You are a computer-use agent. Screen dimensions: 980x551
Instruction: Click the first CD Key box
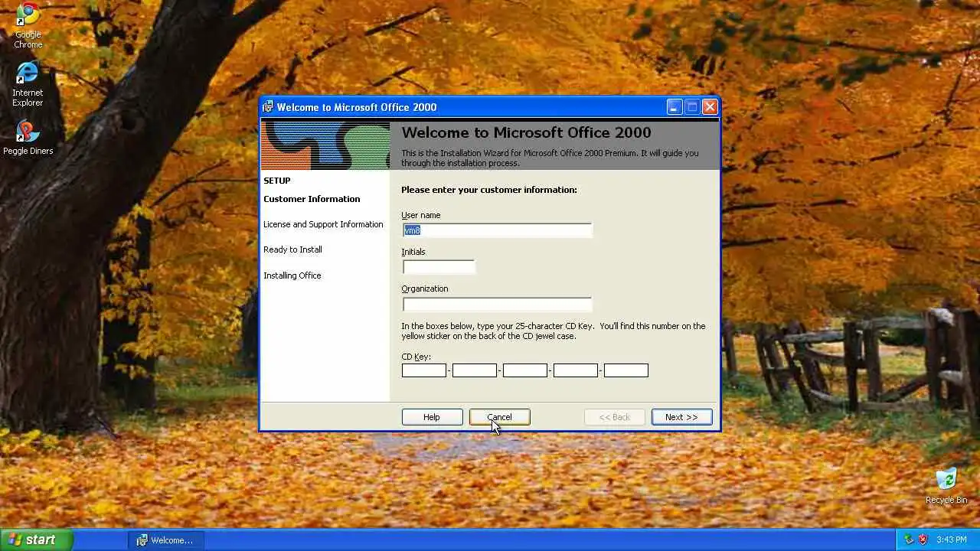coord(424,370)
